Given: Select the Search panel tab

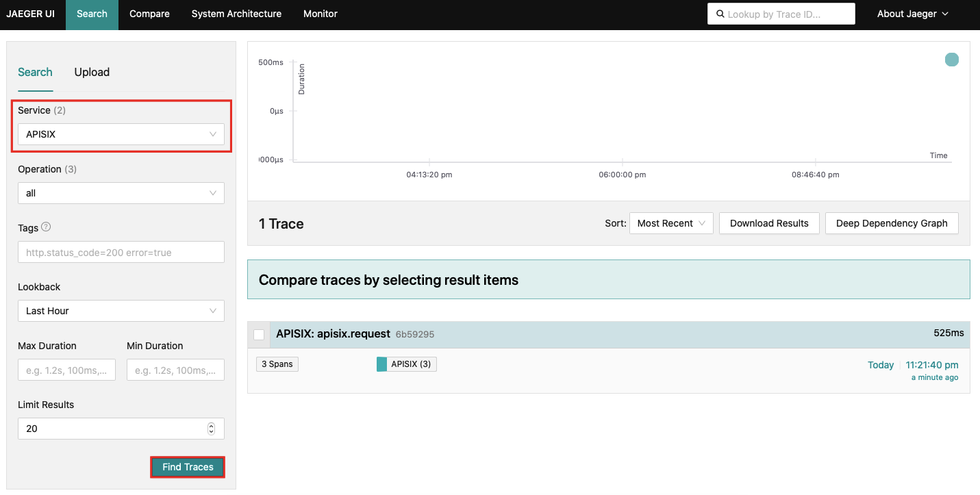Looking at the screenshot, I should click(35, 73).
